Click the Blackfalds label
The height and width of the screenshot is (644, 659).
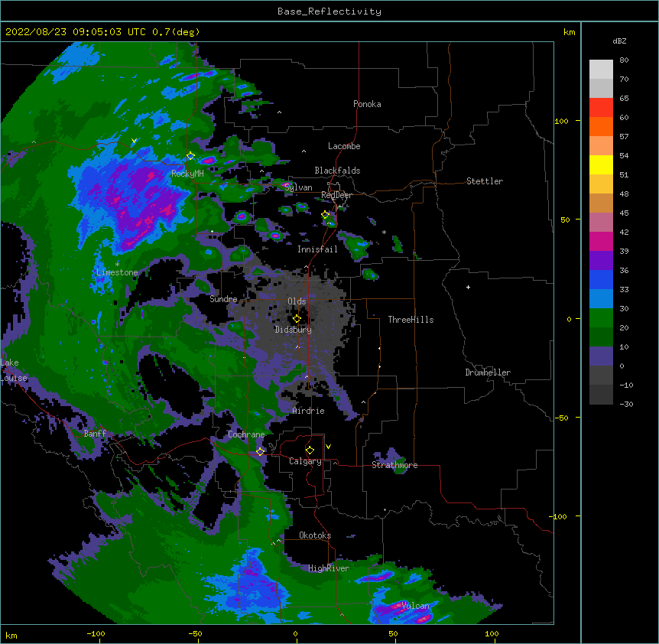pyautogui.click(x=337, y=171)
